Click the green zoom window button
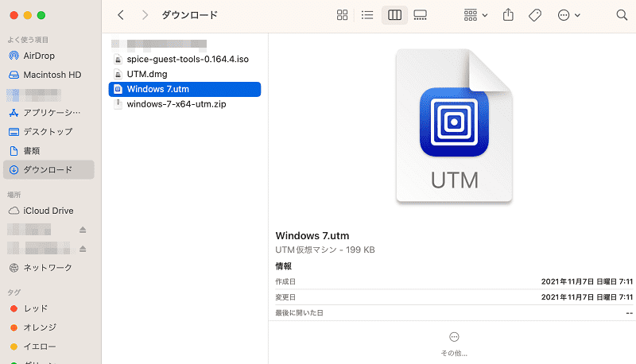This screenshot has height=364, width=636. [41, 15]
